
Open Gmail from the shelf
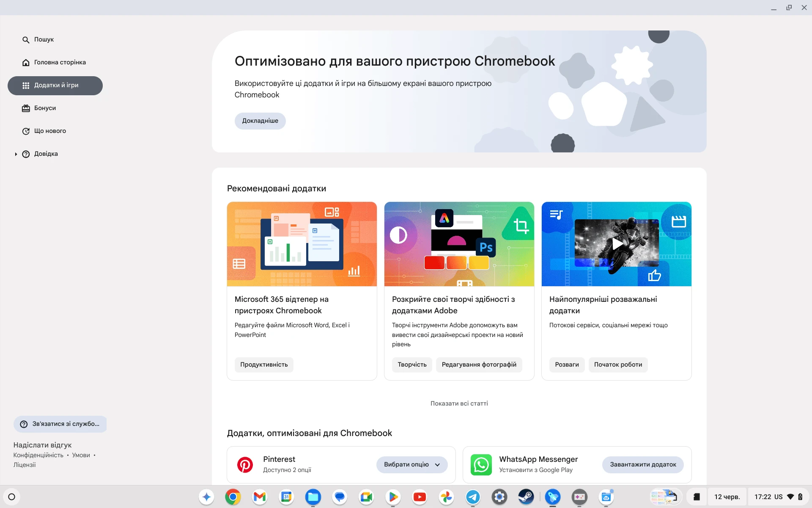(260, 497)
